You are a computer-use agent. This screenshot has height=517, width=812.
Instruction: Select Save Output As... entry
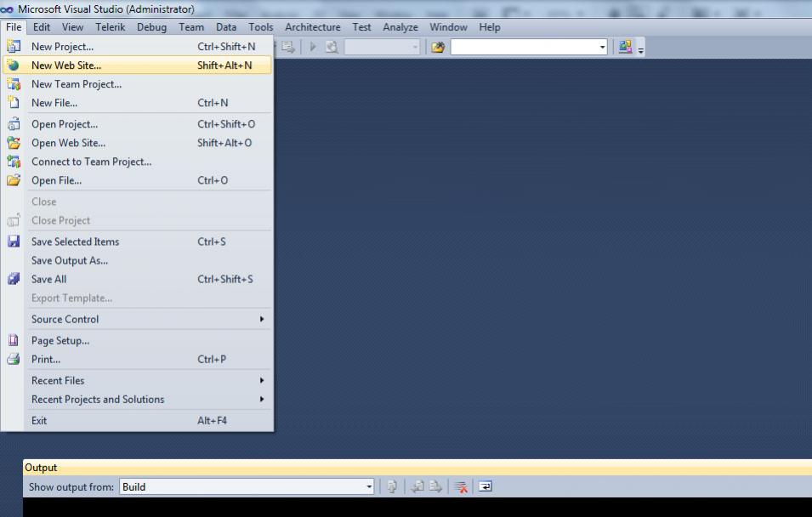pyautogui.click(x=137, y=260)
